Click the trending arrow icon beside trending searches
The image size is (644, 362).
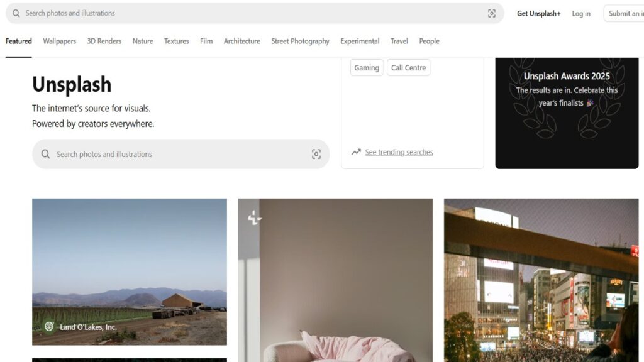(x=356, y=152)
